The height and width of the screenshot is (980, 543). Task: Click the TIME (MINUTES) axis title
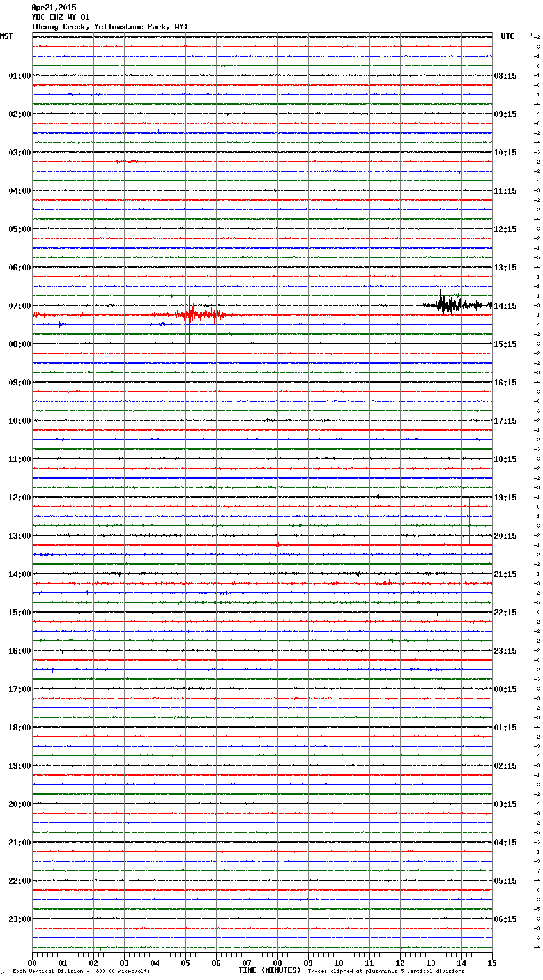pos(270,970)
